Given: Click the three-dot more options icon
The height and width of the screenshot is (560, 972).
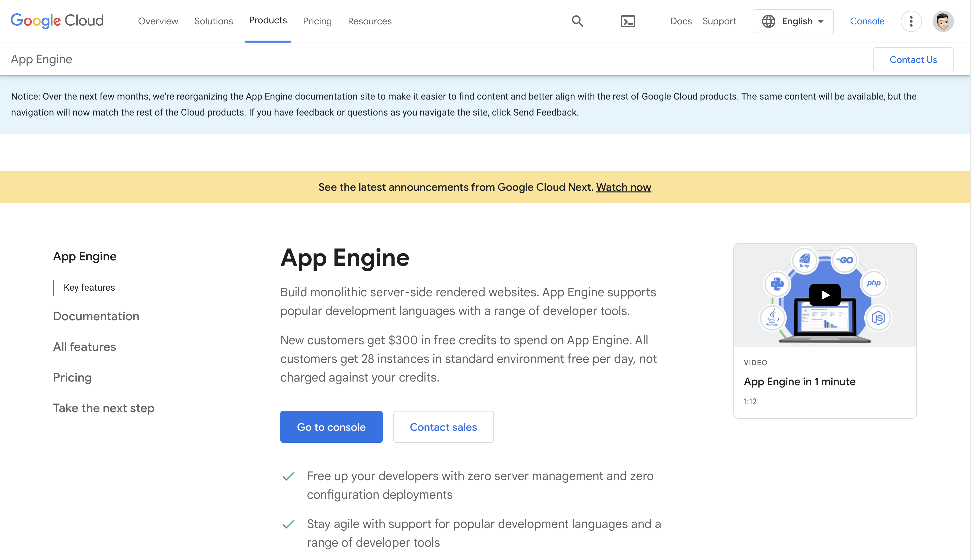Looking at the screenshot, I should pos(911,21).
